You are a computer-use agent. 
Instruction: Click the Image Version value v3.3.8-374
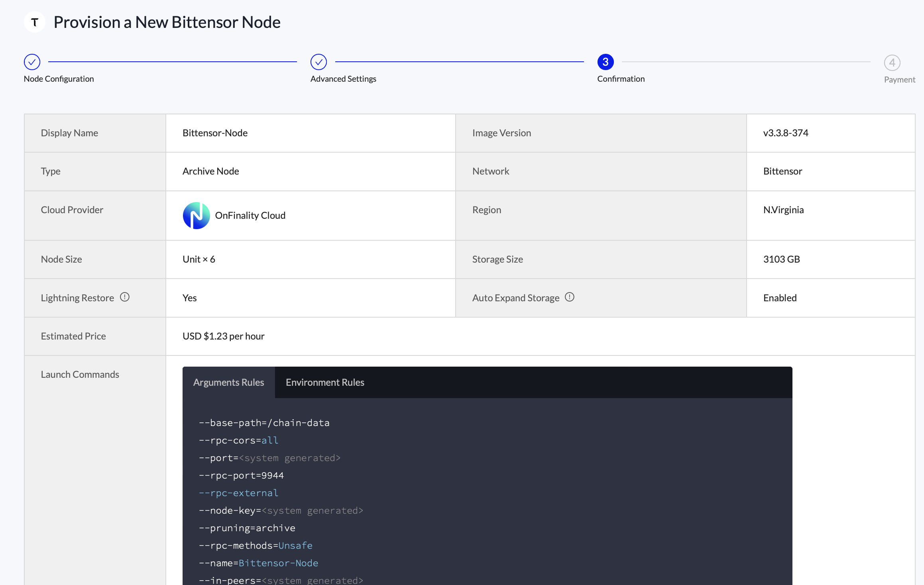coord(786,133)
